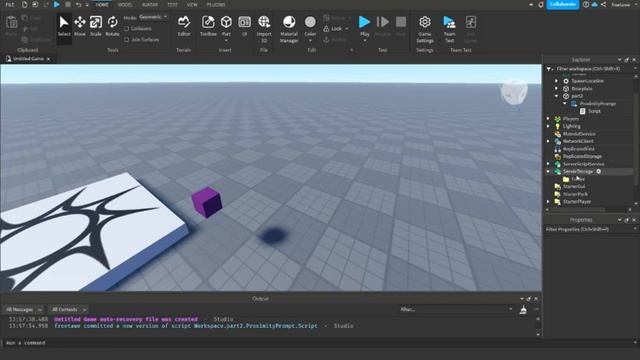Select the Players service in Explorer

tap(571, 119)
